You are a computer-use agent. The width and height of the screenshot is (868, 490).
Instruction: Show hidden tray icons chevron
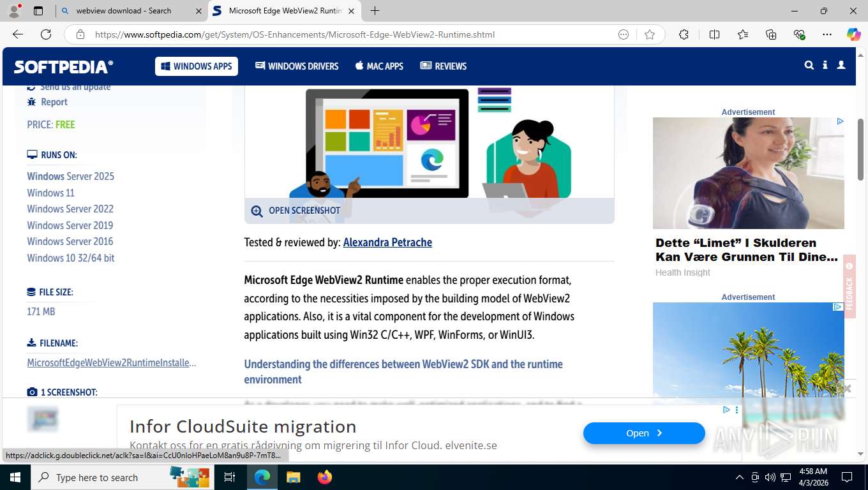pyautogui.click(x=740, y=477)
